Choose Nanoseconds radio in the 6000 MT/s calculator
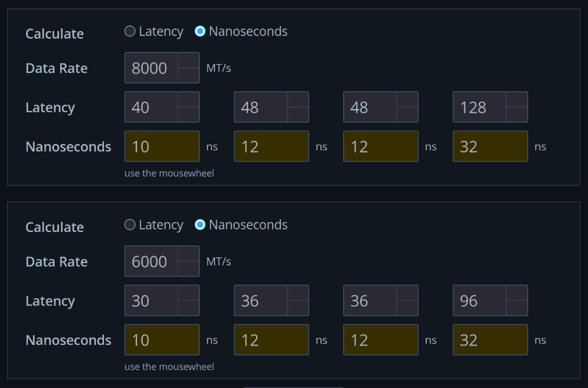 tap(200, 224)
